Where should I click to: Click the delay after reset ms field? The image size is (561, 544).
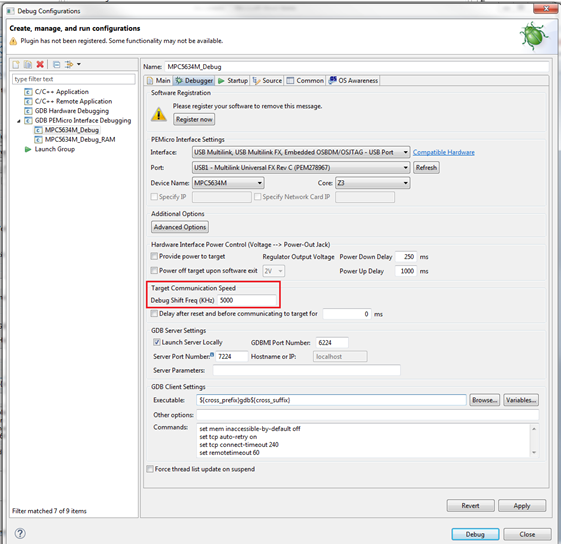347,314
